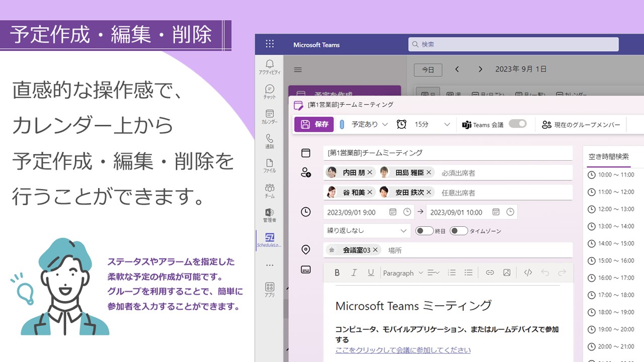Screen dimensions: 644x362
Task: Open the Paragraph style dropdown
Action: [403, 273]
